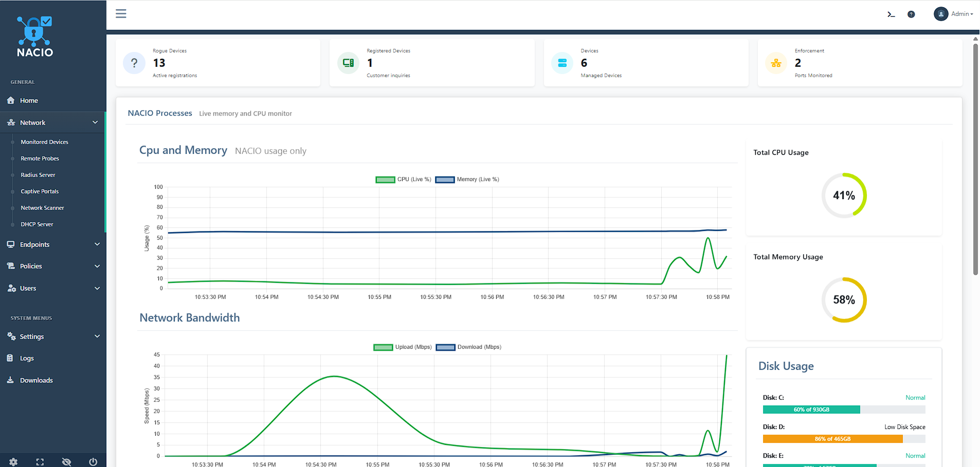The width and height of the screenshot is (980, 467).
Task: Click the Managed Devices count 6
Action: point(584,63)
